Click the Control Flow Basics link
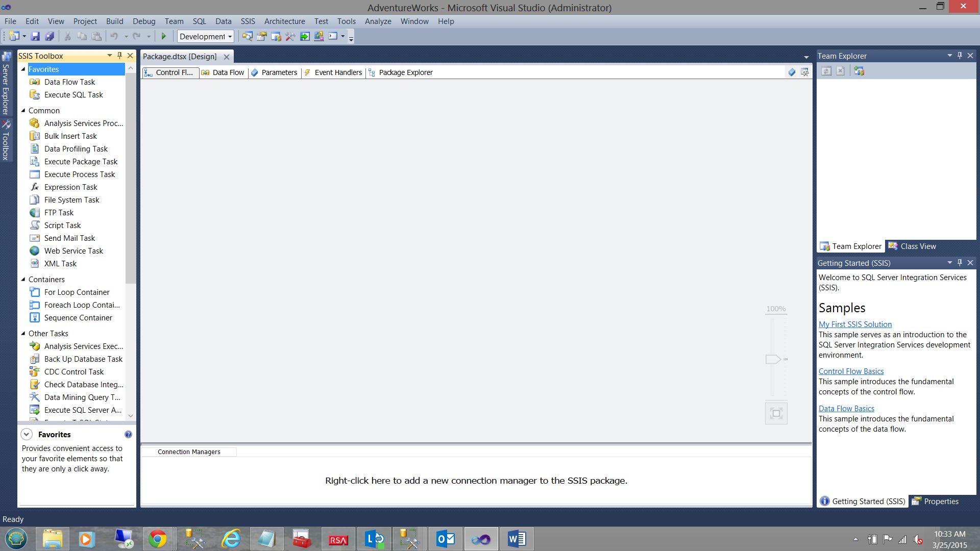 (x=851, y=371)
